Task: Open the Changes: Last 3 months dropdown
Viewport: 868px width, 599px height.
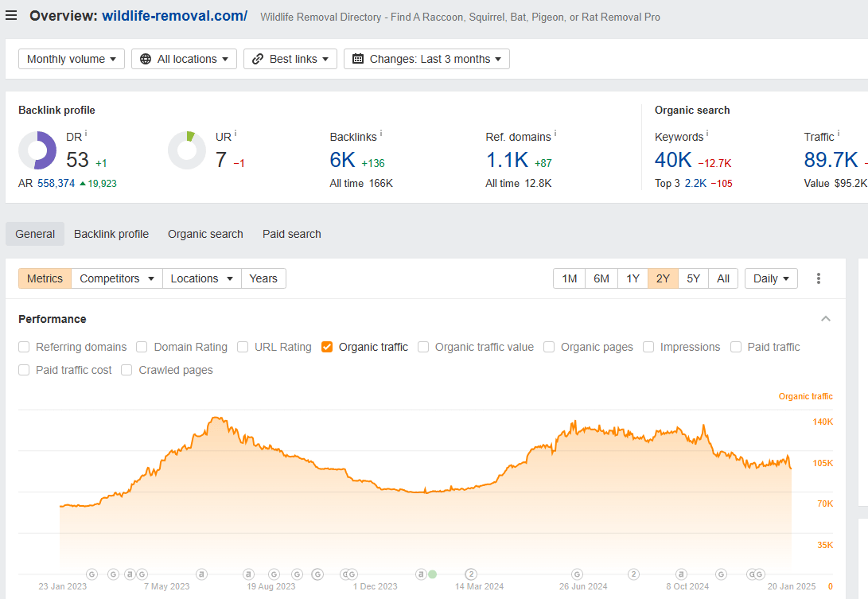Action: [x=426, y=59]
